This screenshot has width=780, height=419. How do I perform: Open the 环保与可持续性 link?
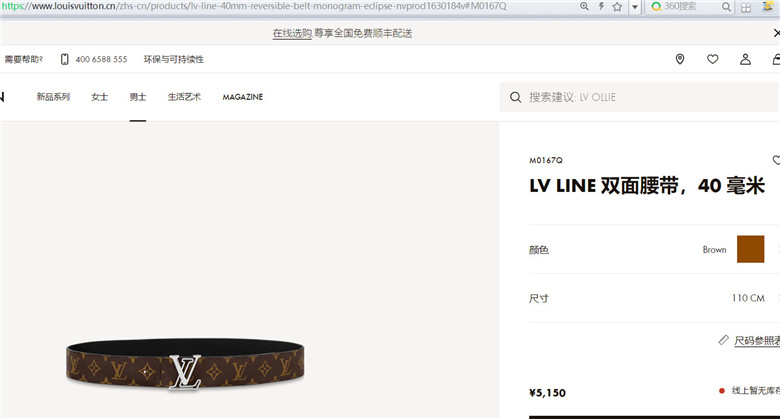(174, 59)
